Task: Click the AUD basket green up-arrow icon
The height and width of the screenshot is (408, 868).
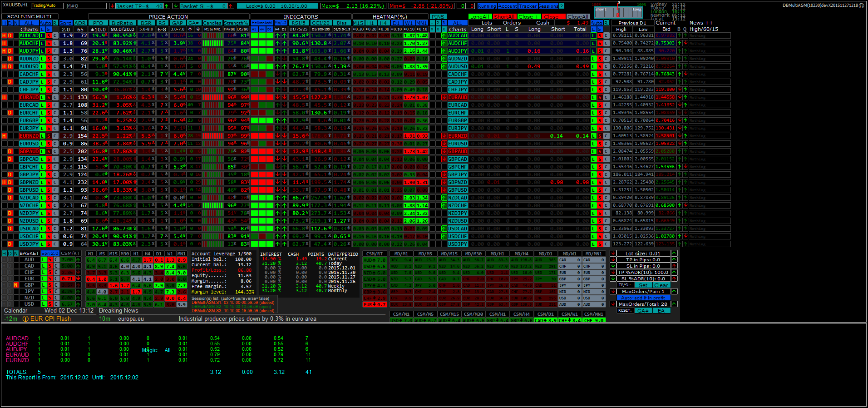Action: click(78, 259)
